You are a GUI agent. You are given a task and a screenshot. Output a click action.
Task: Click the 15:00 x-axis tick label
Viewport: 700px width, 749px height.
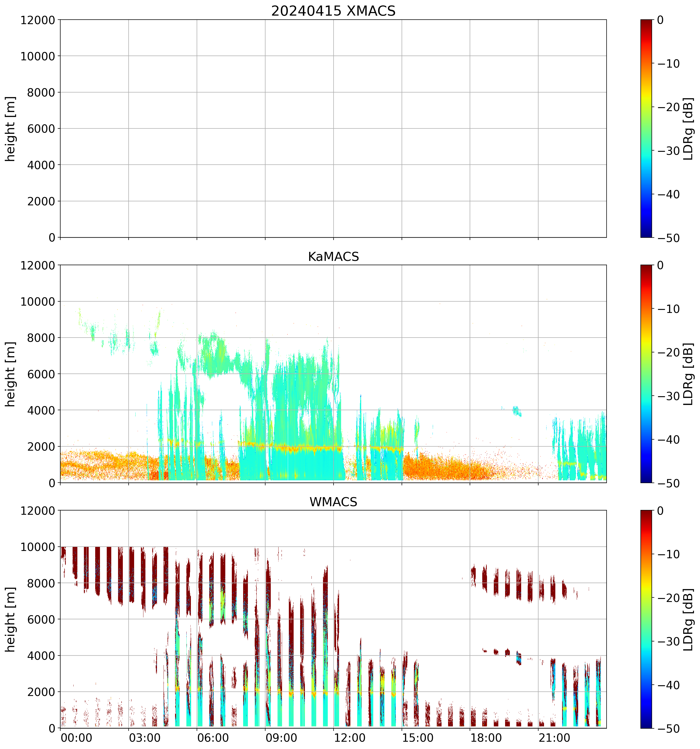(x=418, y=738)
